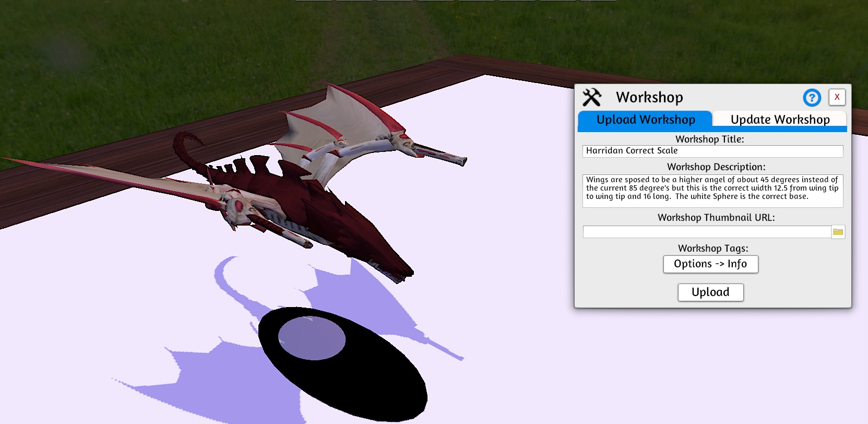Switch to the Upload Workshop tab

coord(645,120)
